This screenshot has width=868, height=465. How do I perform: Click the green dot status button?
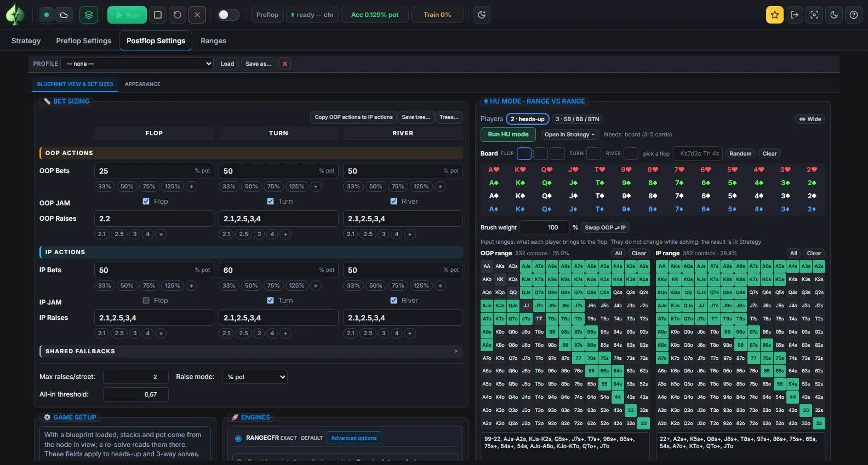click(x=47, y=15)
